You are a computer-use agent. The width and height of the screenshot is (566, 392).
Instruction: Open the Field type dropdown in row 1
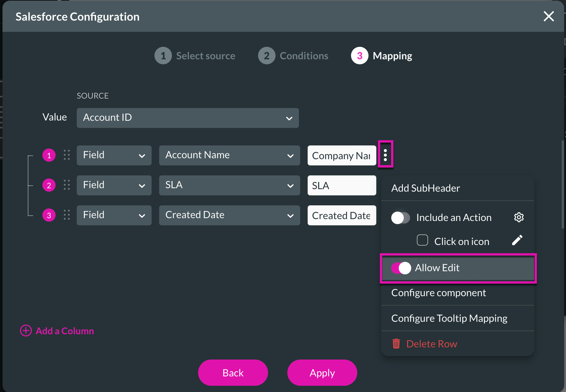point(114,155)
